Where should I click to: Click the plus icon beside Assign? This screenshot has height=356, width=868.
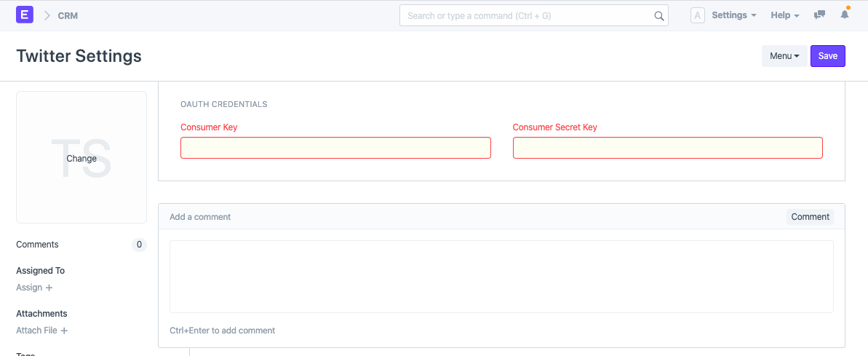tap(49, 288)
